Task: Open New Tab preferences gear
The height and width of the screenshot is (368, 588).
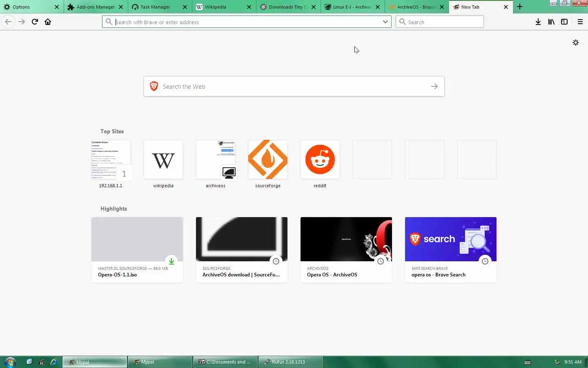Action: [x=576, y=43]
